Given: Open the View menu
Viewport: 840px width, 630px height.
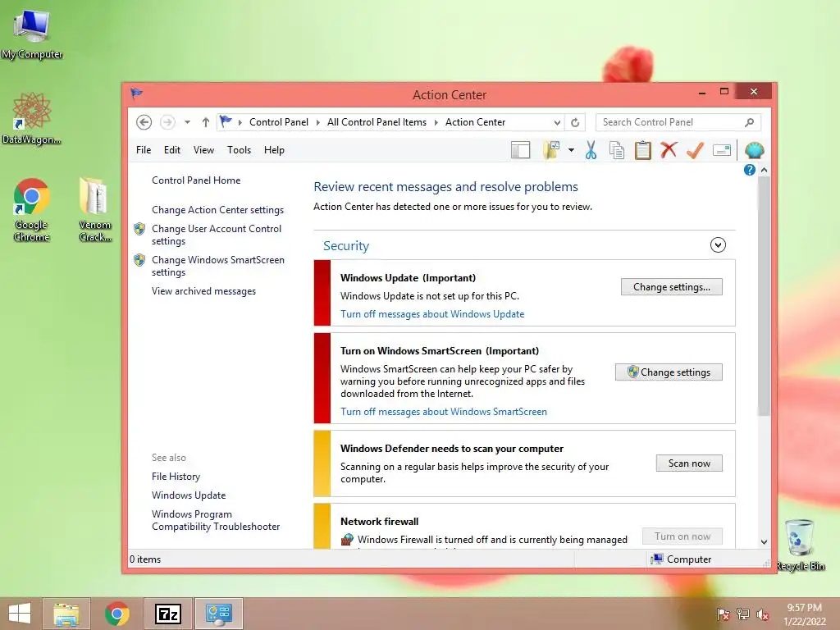Looking at the screenshot, I should (x=203, y=150).
